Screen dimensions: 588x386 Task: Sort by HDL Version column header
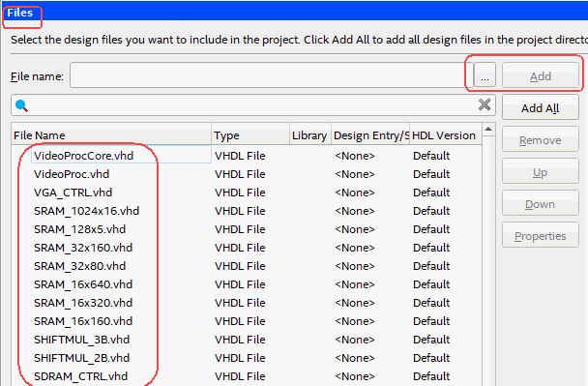[x=445, y=135]
